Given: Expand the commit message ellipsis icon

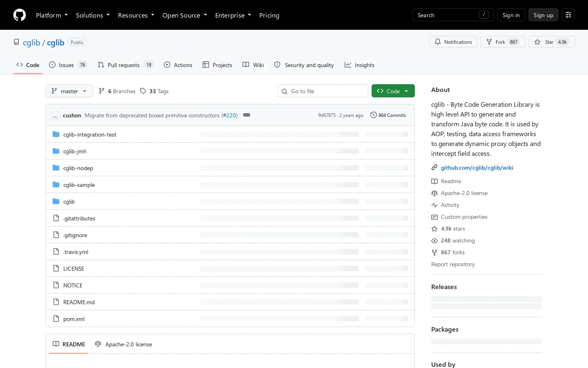Looking at the screenshot, I should pos(247,115).
